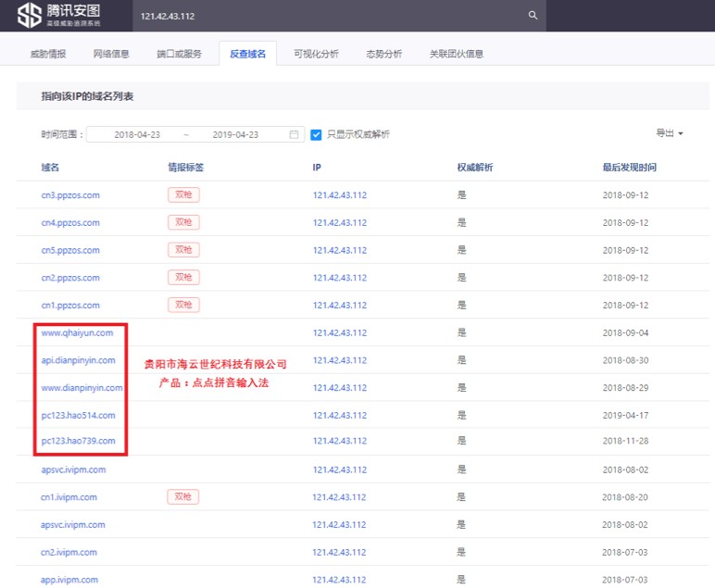Image resolution: width=715 pixels, height=588 pixels.
Task: Click pc123.hao514.com domain link
Action: [79, 415]
